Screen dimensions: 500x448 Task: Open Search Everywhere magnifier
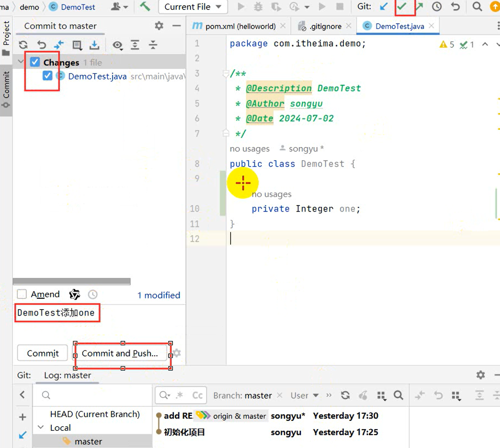477,7
